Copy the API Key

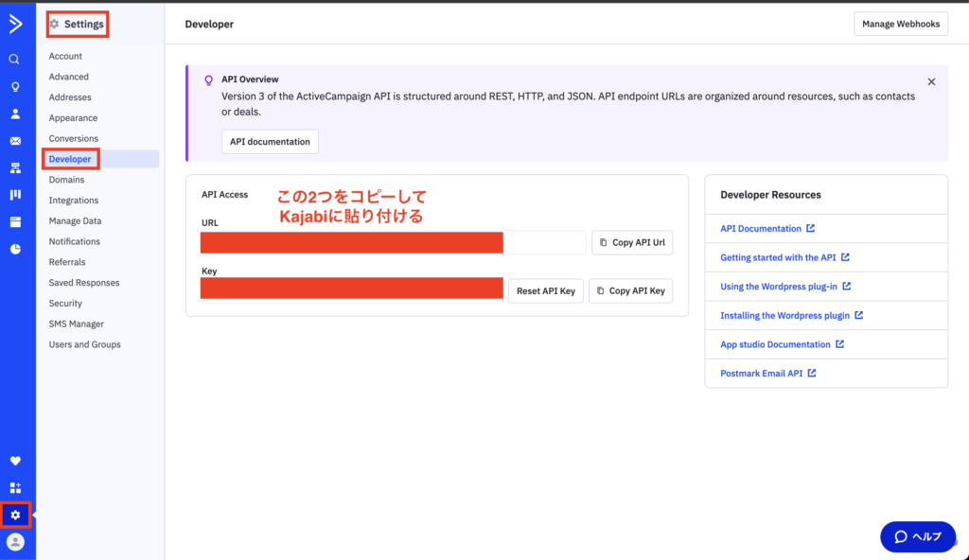(x=631, y=290)
